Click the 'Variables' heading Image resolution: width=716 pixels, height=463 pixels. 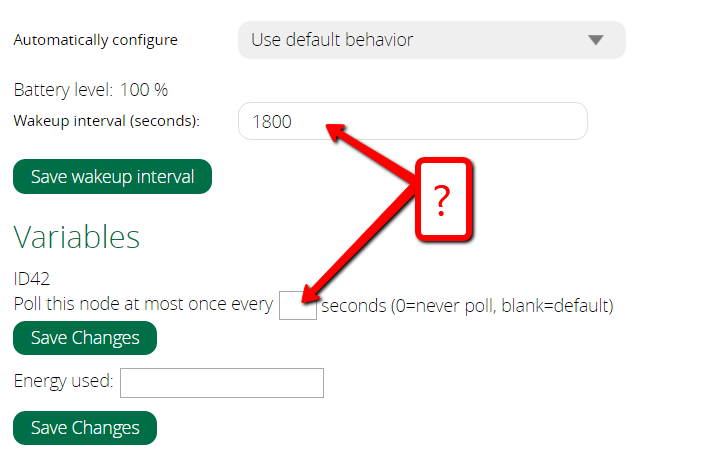(x=76, y=236)
